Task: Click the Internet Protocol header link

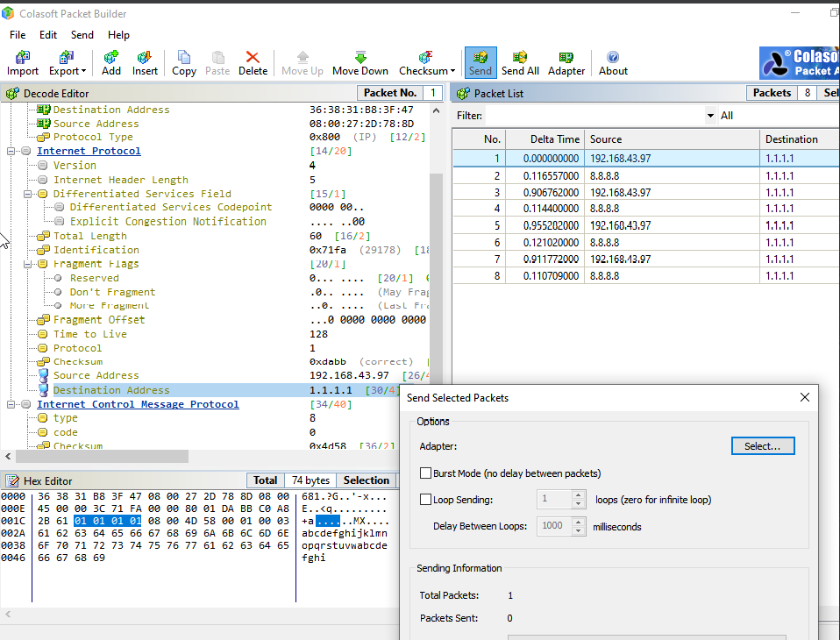Action: click(89, 151)
